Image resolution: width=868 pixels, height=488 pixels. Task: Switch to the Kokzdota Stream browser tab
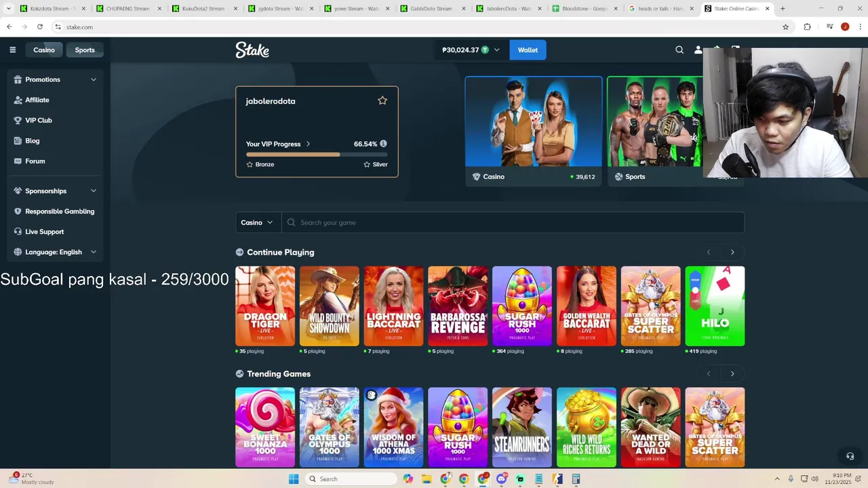pyautogui.click(x=54, y=9)
